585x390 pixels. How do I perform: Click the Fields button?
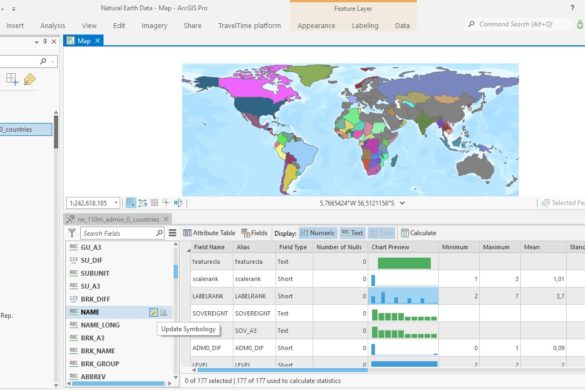click(x=254, y=233)
